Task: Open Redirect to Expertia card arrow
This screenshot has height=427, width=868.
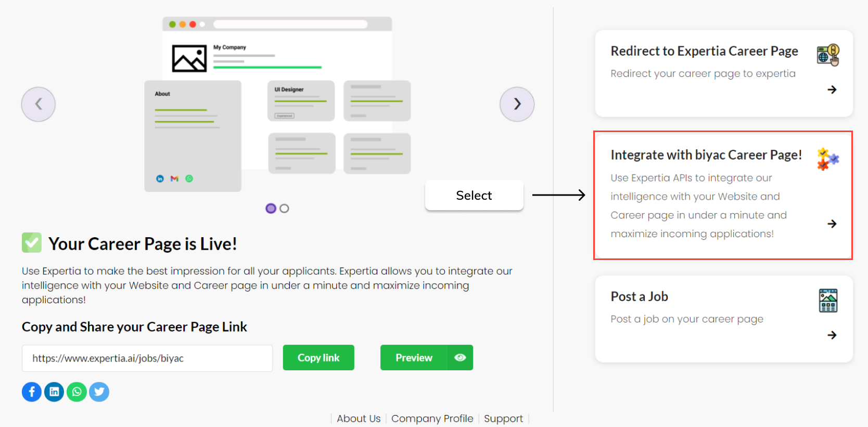Action: click(832, 90)
